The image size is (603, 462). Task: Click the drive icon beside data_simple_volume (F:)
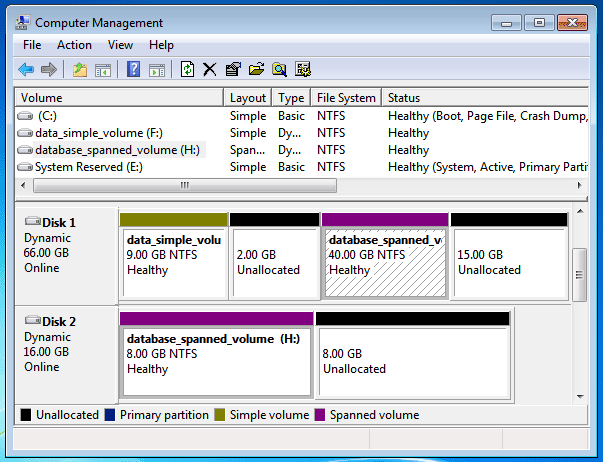25,133
